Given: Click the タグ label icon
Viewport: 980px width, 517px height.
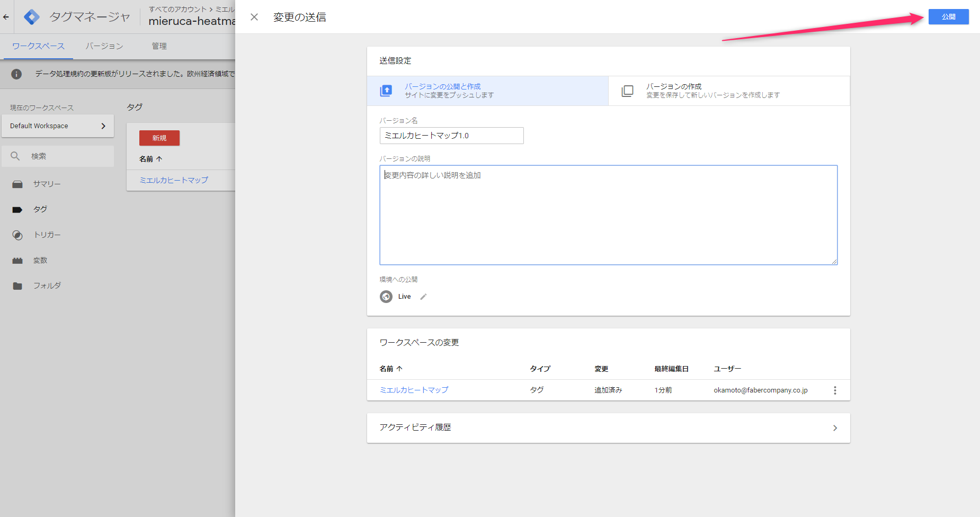Looking at the screenshot, I should 17,210.
